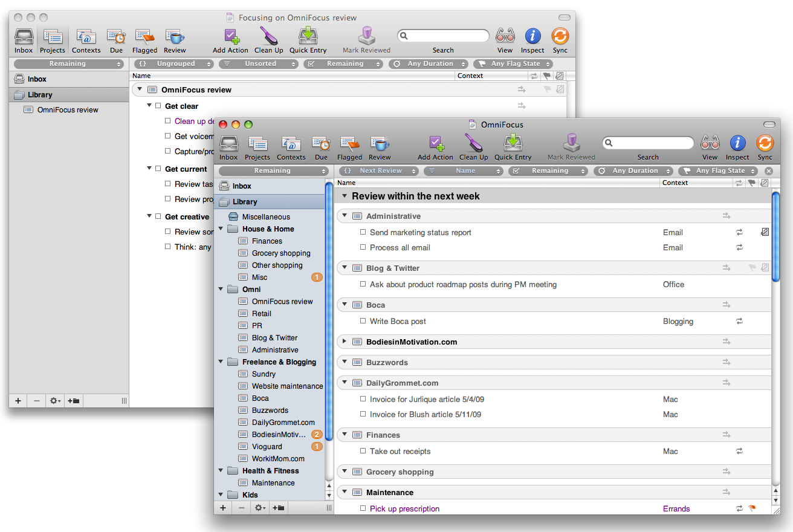This screenshot has width=793, height=532.
Task: Collapse House & Home folder in sidebar
Action: 221,229
